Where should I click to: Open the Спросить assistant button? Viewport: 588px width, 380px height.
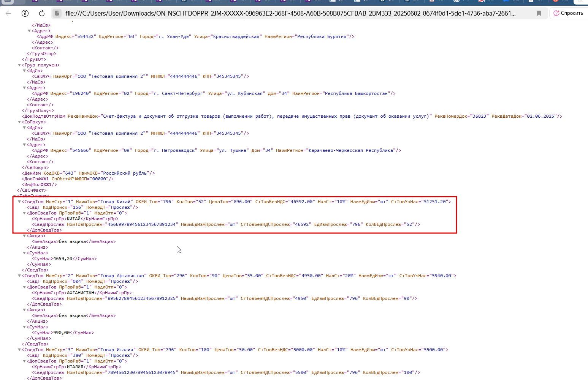click(x=569, y=13)
